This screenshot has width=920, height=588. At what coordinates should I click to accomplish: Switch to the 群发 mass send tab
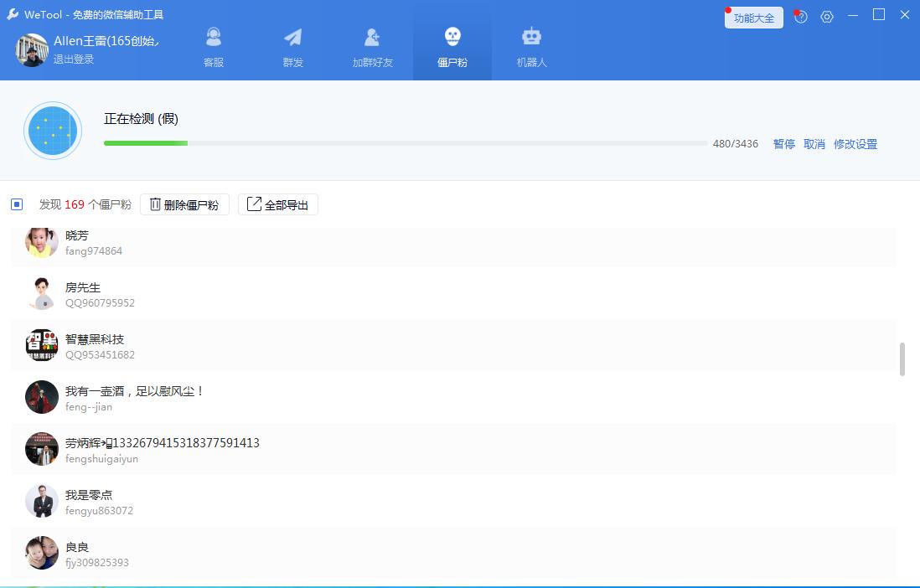292,47
